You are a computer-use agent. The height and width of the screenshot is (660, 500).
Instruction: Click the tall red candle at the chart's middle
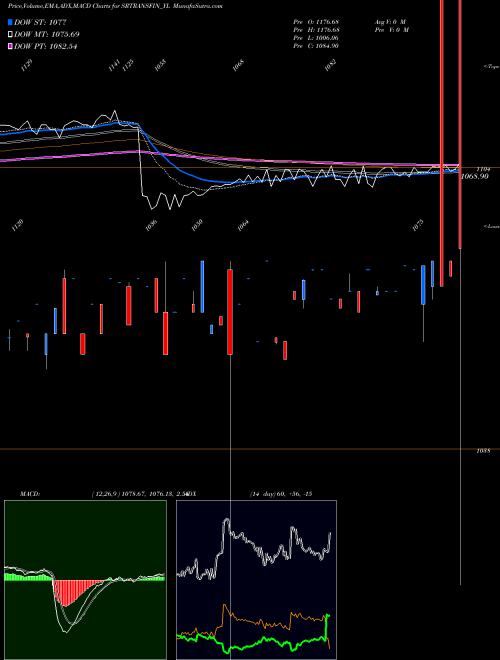tap(230, 312)
